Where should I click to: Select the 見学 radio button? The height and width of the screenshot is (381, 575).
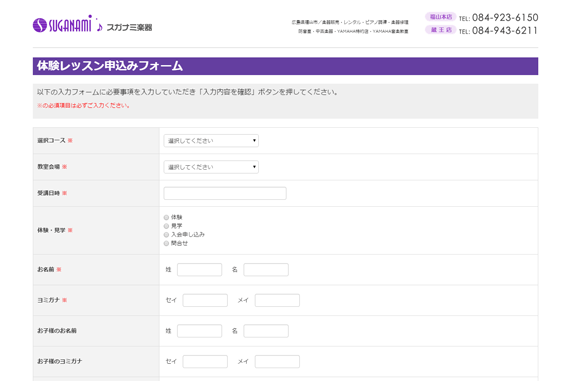pos(166,226)
